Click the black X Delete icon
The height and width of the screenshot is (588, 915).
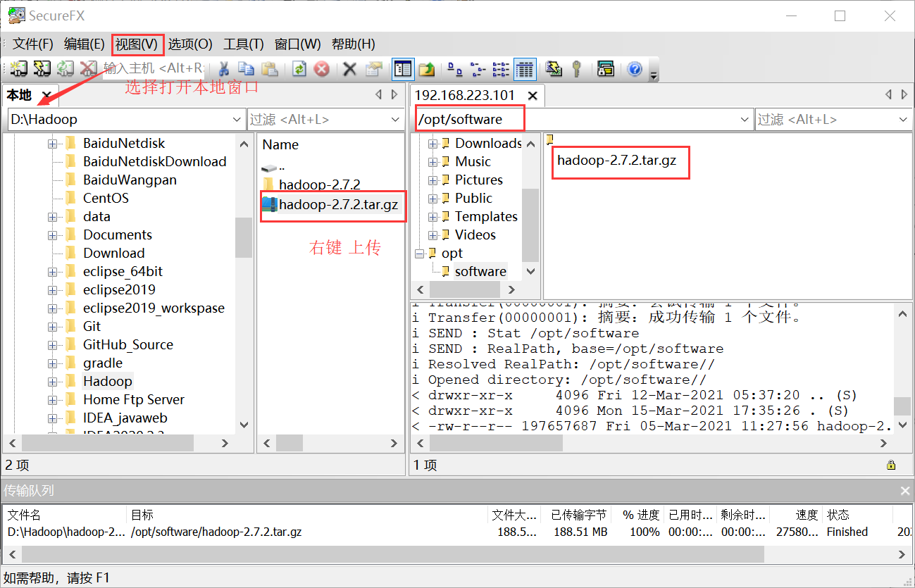[349, 68]
